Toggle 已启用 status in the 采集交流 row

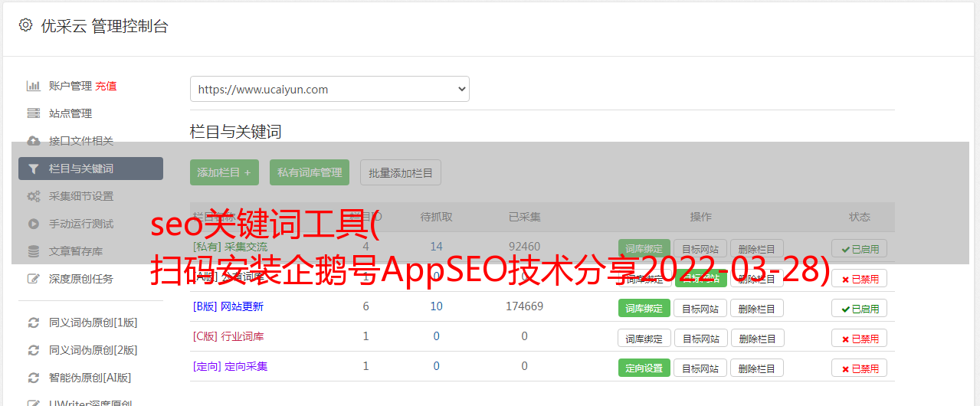pyautogui.click(x=860, y=248)
